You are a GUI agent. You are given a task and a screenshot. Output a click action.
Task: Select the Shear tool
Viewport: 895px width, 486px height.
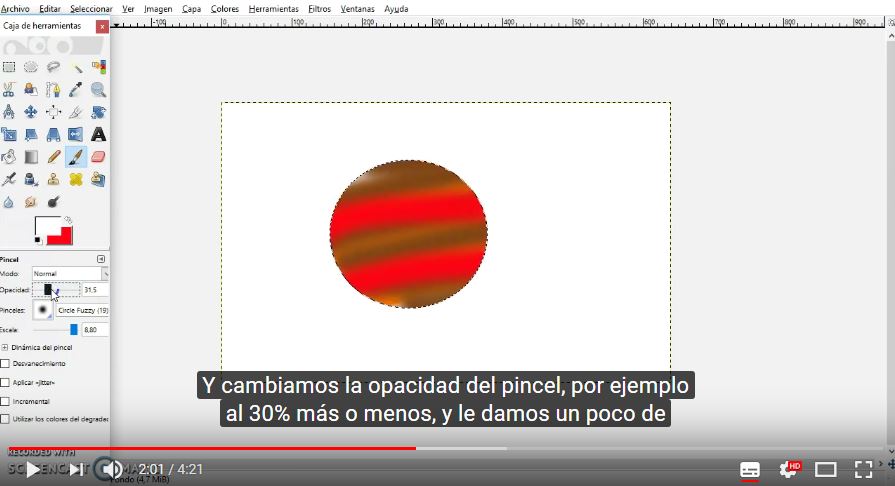click(31, 134)
